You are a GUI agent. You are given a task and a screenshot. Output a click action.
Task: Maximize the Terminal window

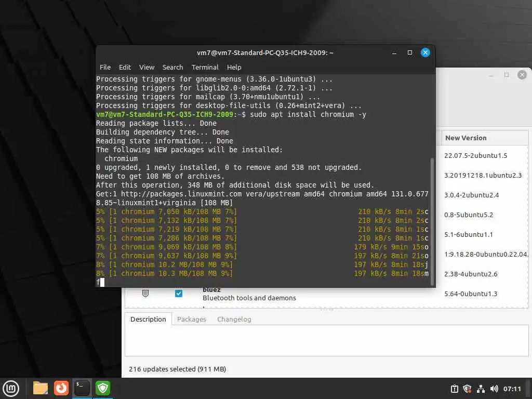(410, 52)
